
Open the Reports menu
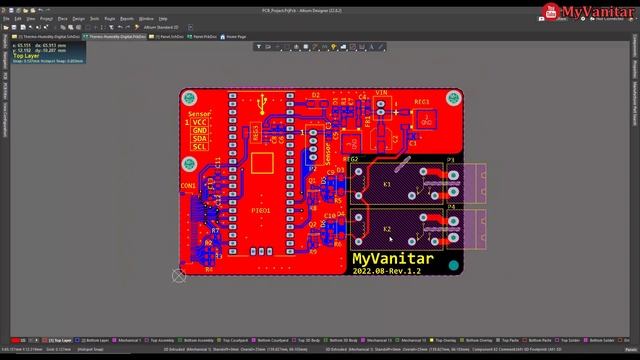[127, 19]
